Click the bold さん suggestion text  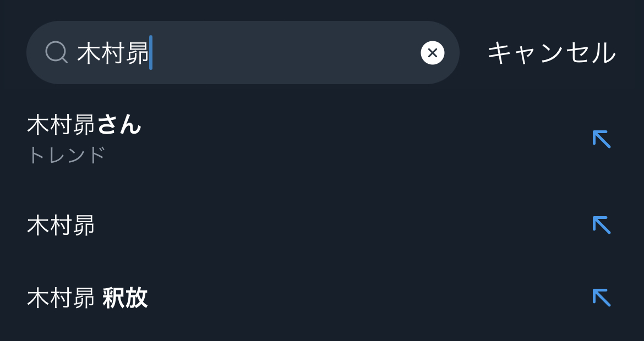click(119, 125)
